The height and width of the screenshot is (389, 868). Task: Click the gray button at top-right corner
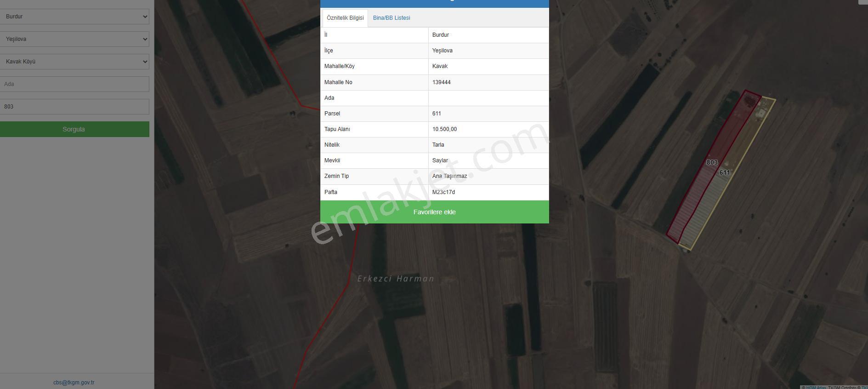click(863, 2)
